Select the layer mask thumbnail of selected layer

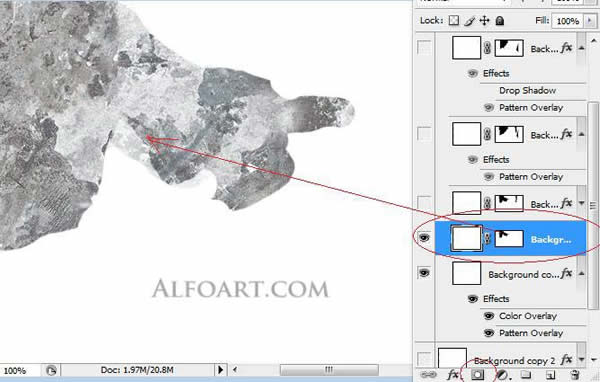point(509,238)
